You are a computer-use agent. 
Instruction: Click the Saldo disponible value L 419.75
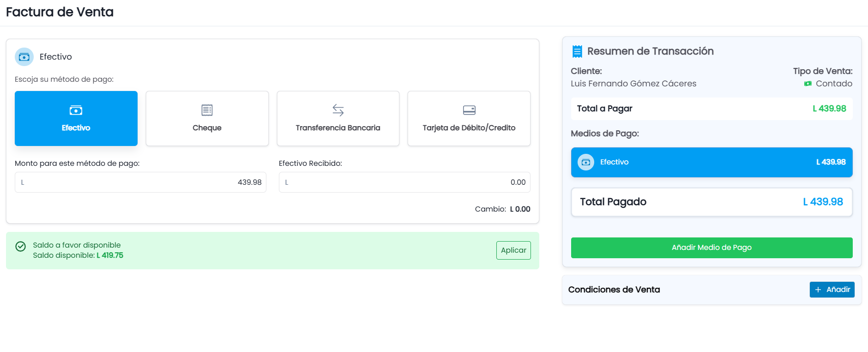[x=110, y=255]
